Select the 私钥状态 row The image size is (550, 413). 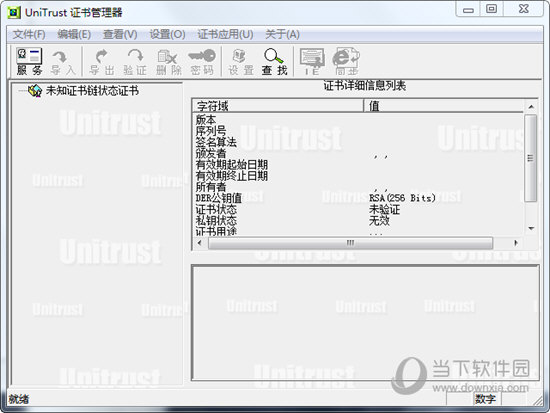(358, 221)
